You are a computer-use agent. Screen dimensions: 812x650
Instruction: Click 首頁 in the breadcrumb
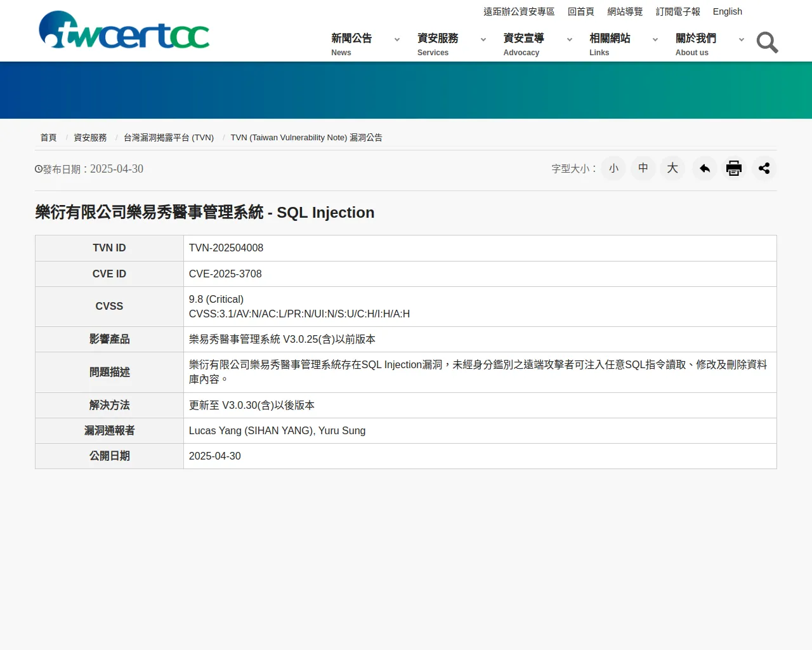pyautogui.click(x=48, y=137)
